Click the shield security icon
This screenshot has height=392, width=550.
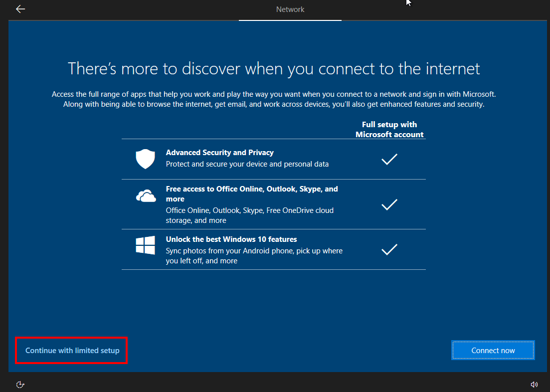tap(145, 159)
